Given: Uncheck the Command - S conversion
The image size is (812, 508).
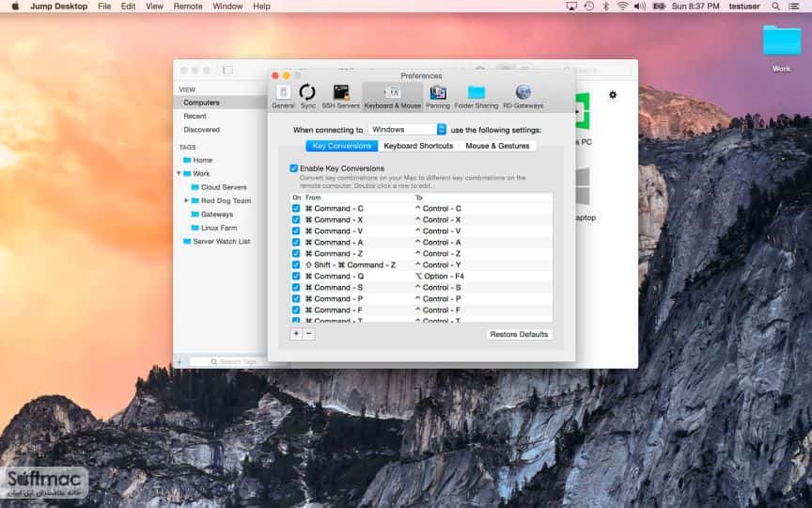Looking at the screenshot, I should tap(296, 287).
